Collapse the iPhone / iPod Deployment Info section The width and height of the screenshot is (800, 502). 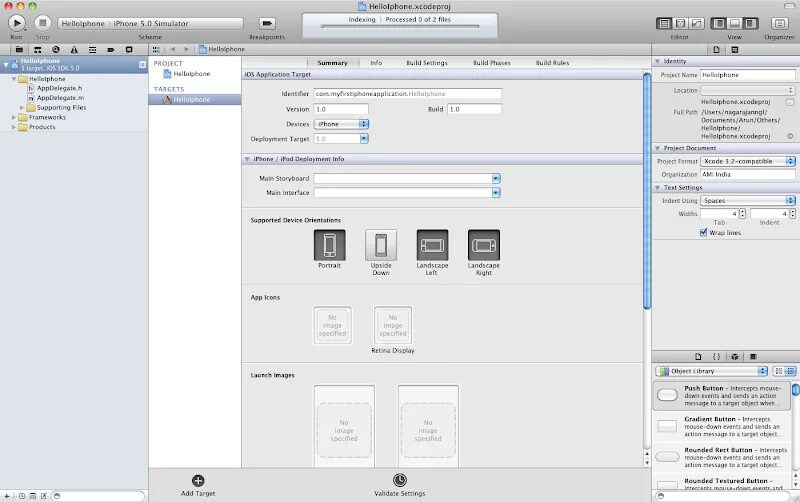click(247, 159)
